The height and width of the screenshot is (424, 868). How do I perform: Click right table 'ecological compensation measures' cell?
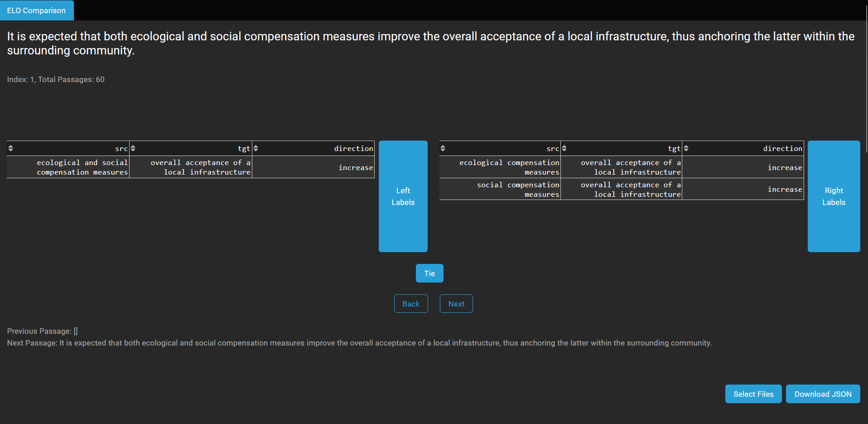point(500,167)
